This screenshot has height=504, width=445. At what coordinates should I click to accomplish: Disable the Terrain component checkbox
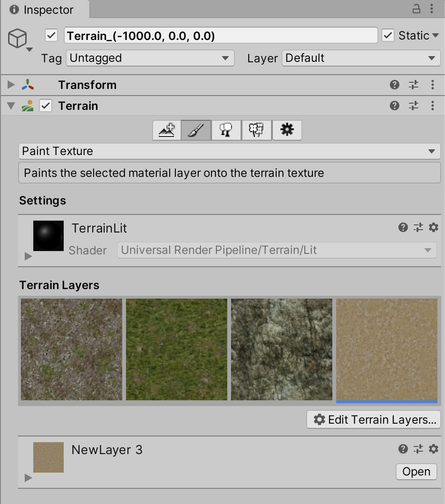pos(46,106)
